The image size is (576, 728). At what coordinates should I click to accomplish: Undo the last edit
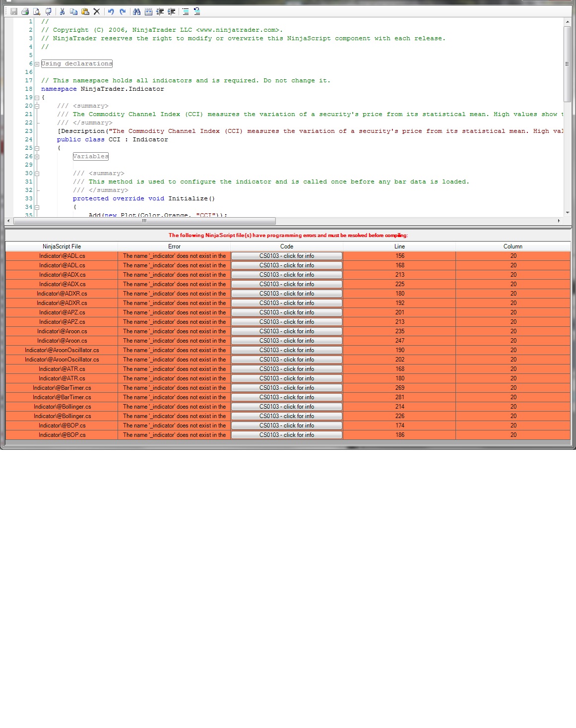coord(111,11)
